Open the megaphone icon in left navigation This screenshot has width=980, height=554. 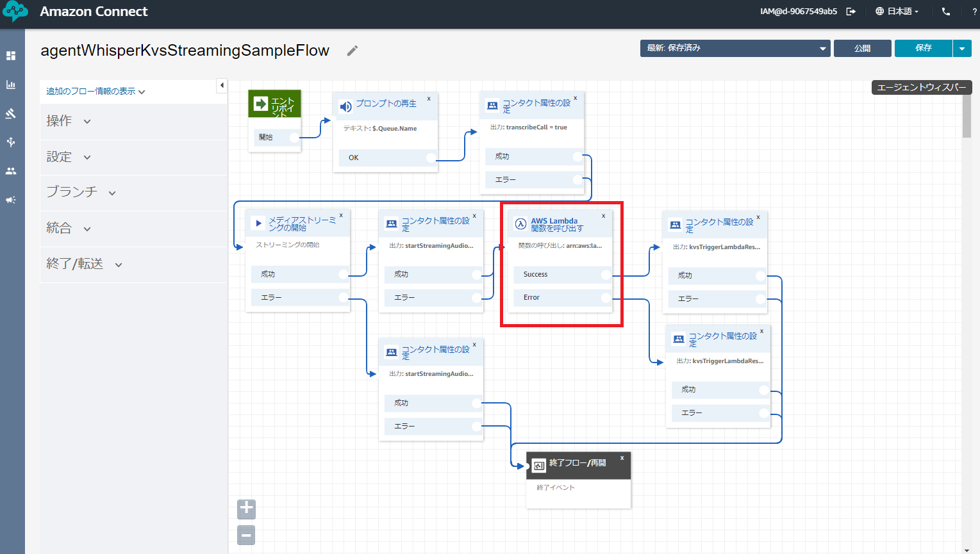point(11,200)
